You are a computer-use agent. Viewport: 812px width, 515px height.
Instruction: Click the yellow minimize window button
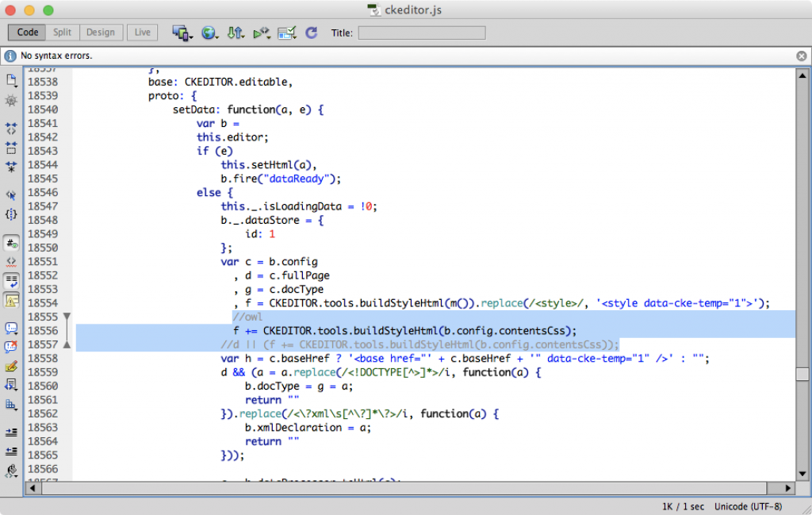(x=29, y=10)
